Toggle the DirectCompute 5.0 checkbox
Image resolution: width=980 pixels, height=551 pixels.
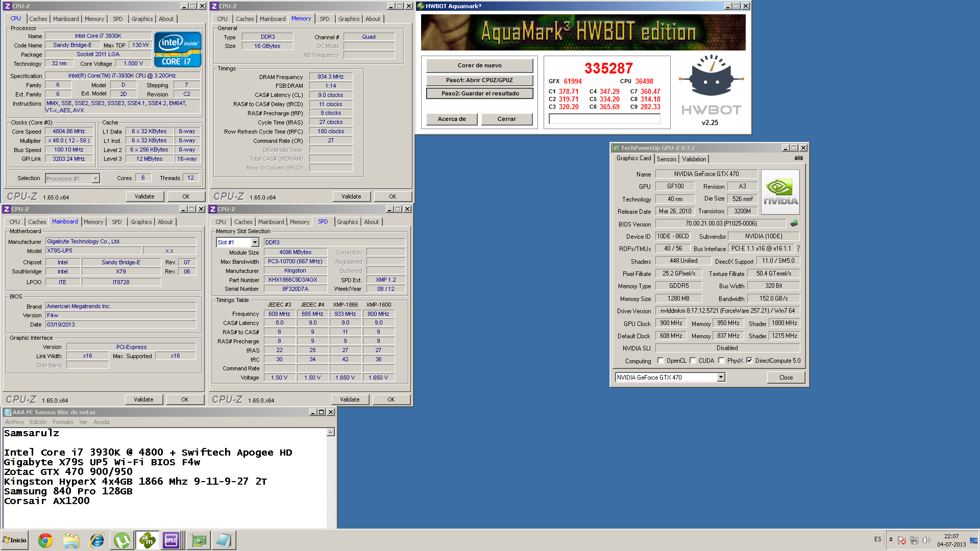coord(749,360)
